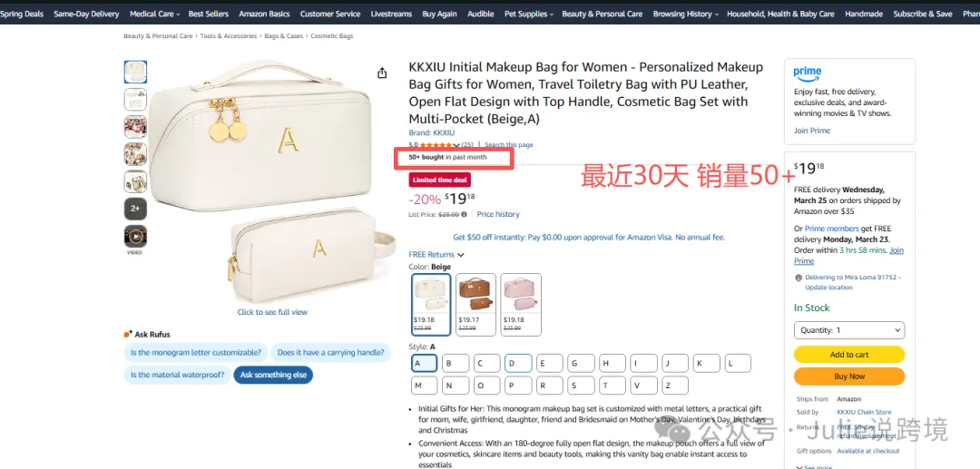980x469 pixels.
Task: Expand the Quantity dropdown
Action: [848, 330]
